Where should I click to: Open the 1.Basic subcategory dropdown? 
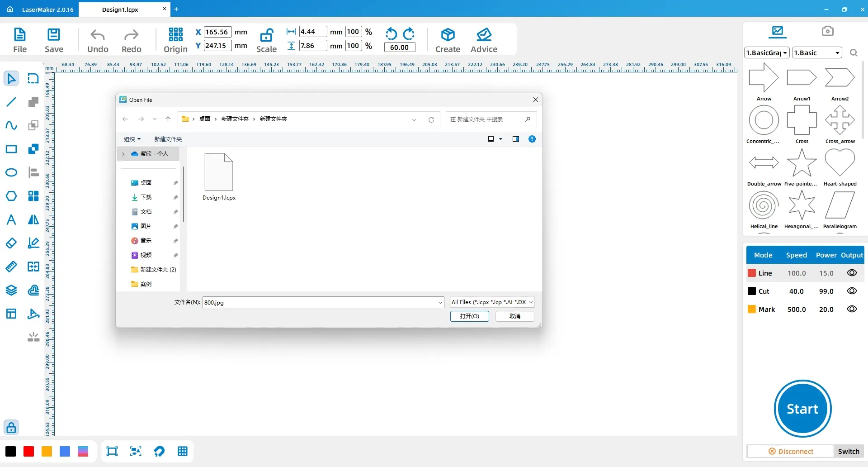[817, 53]
